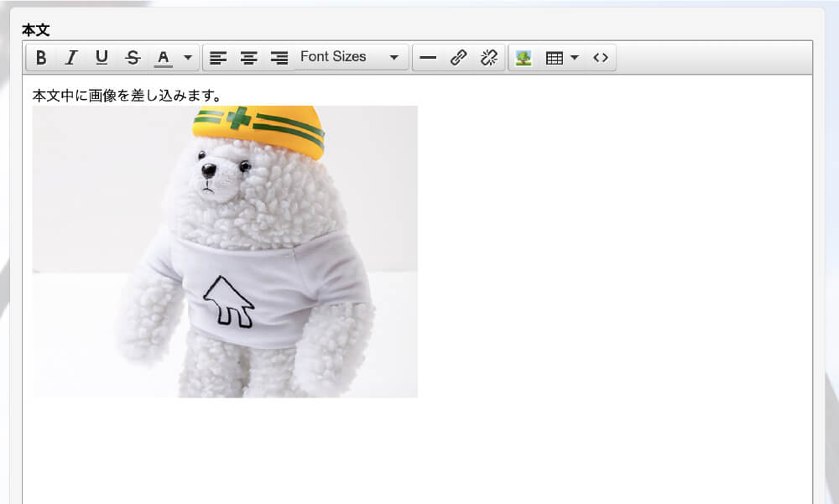The image size is (839, 504).
Task: Toggle underline formatting
Action: click(x=102, y=58)
